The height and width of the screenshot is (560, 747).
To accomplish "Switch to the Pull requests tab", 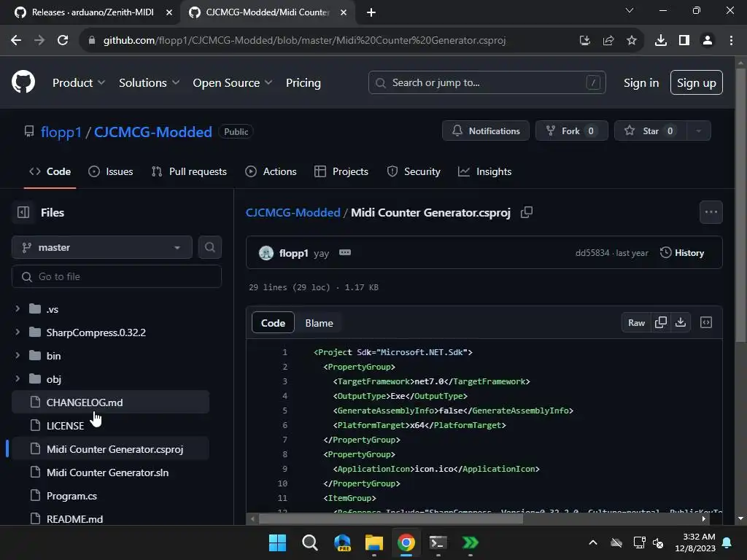I will click(189, 171).
